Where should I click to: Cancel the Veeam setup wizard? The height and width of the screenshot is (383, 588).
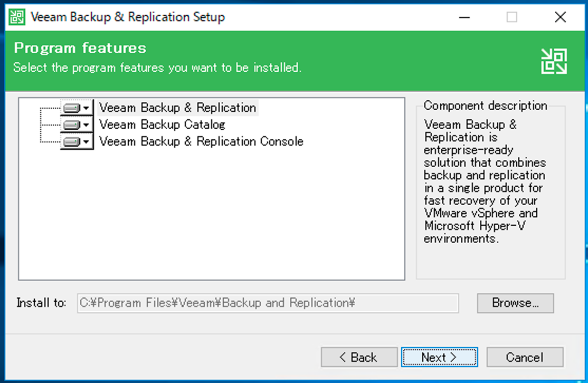[525, 357]
